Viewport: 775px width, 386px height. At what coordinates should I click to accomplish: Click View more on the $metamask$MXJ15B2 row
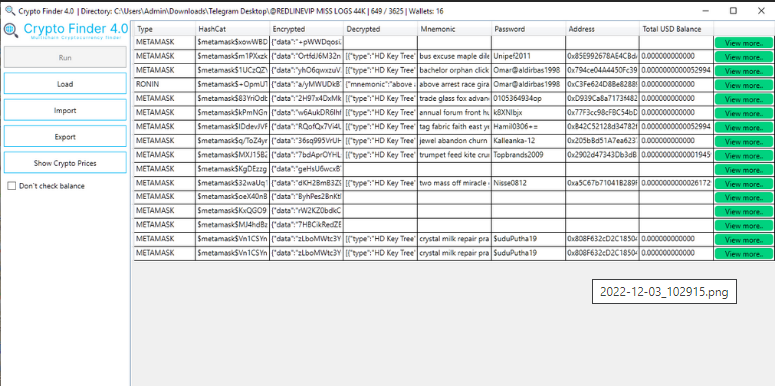[x=743, y=155]
